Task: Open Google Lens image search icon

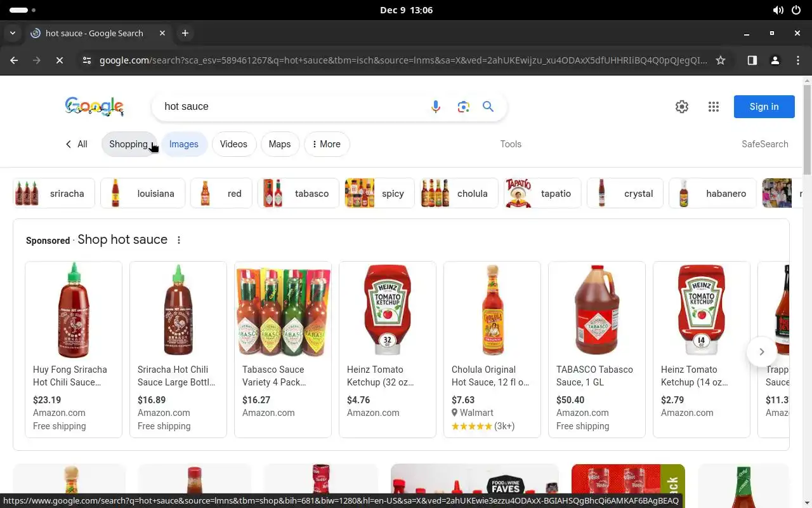Action: pos(464,107)
